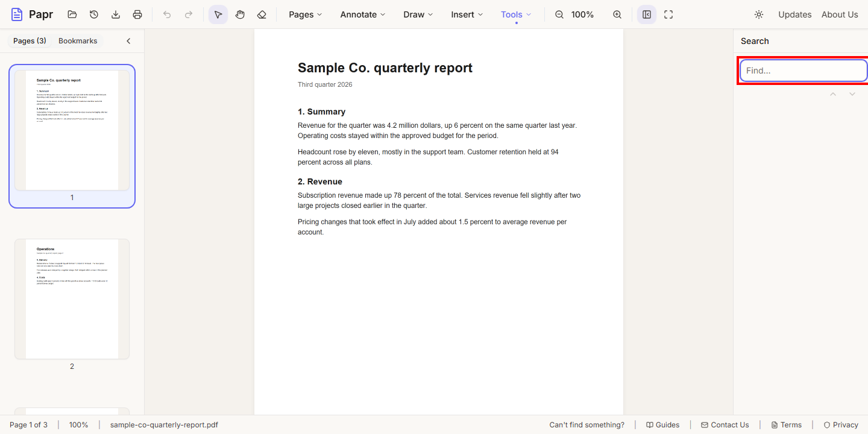Open the Updates link
Viewport: 868px width, 434px height.
click(794, 14)
